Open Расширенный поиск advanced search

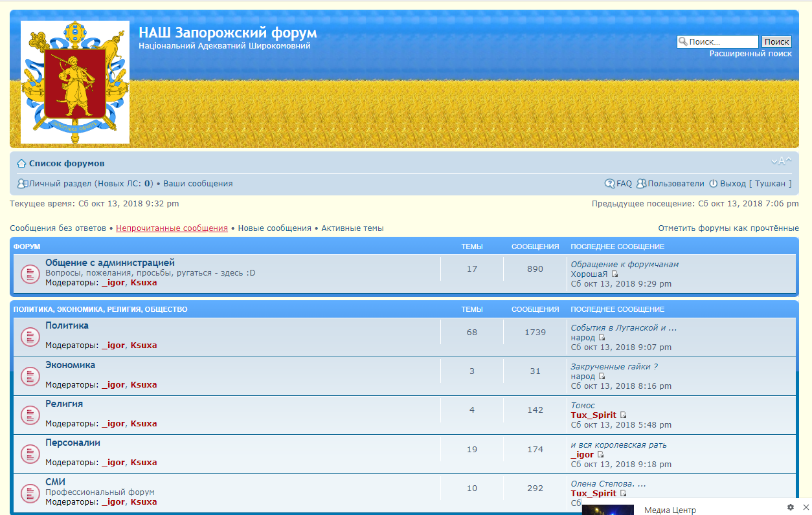tap(750, 54)
